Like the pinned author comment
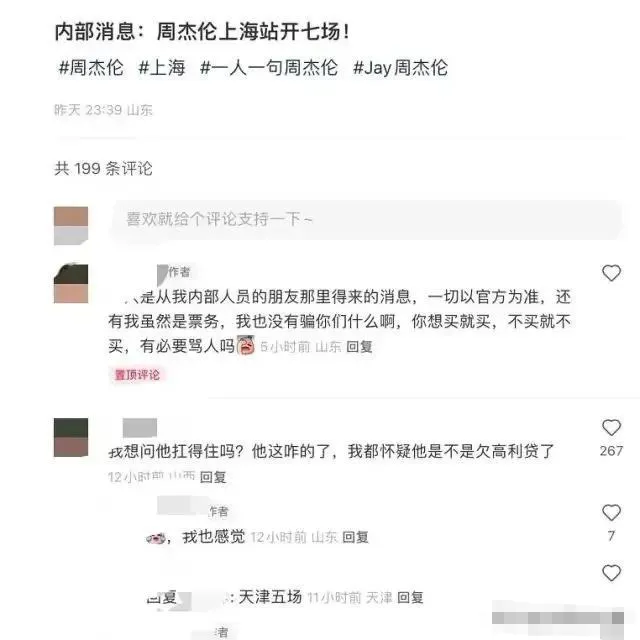Screen dimensions: 640x640 (x=611, y=273)
